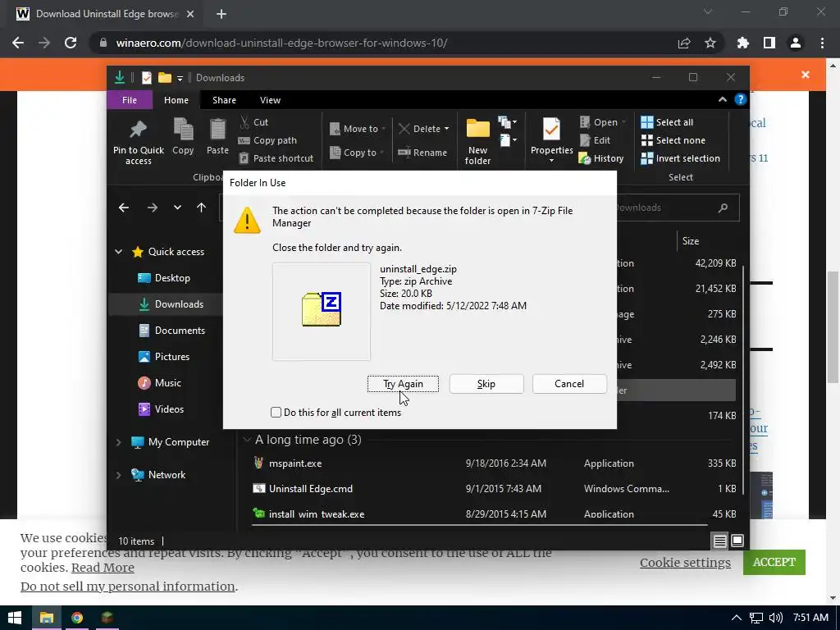
Task: Click Paste shortcut in ribbon
Action: coord(276,158)
